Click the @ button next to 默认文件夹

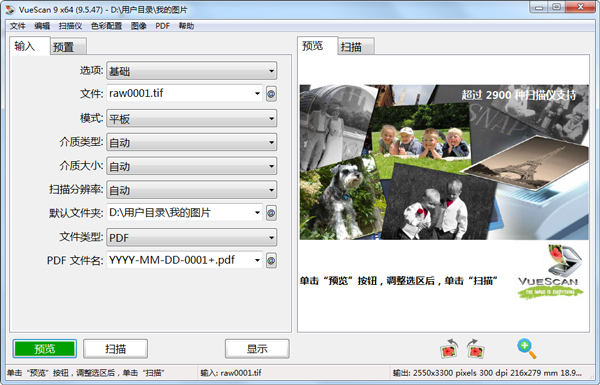(271, 213)
